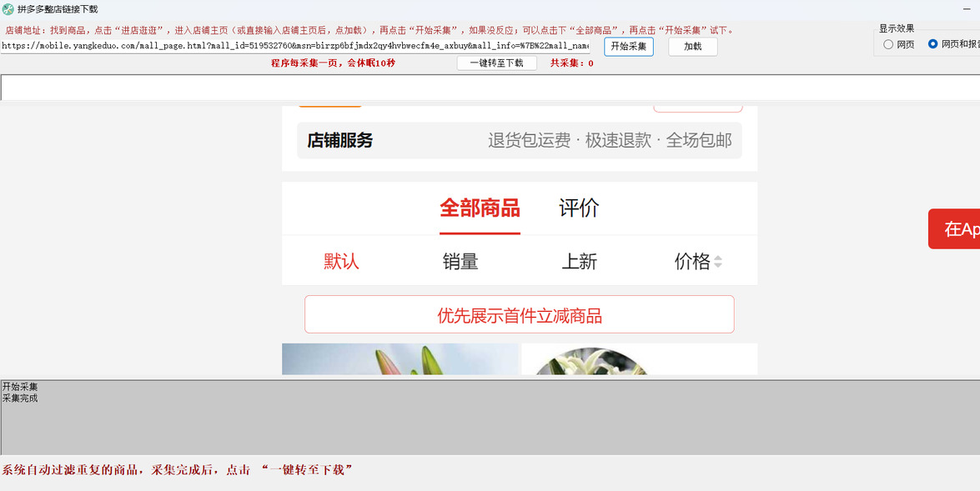
Task: Open the white flower product thumbnail
Action: point(640,358)
